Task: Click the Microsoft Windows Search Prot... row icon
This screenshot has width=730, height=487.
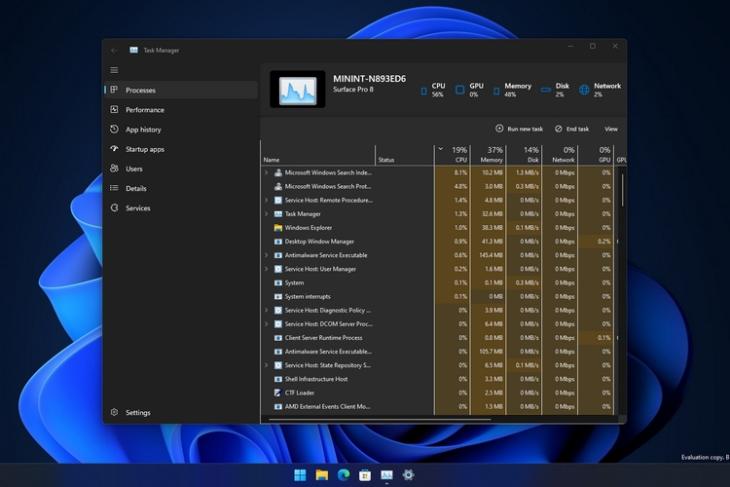Action: point(278,186)
